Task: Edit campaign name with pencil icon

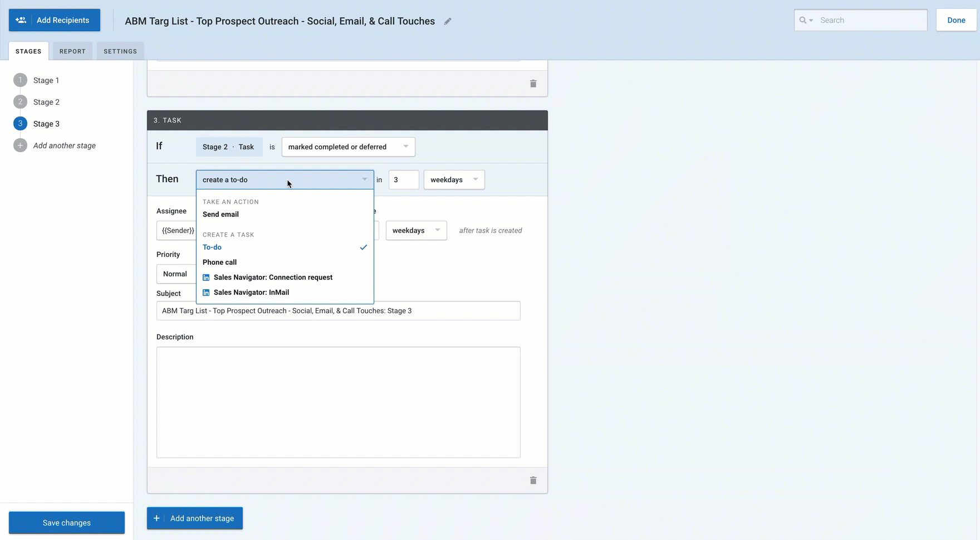Action: pyautogui.click(x=448, y=21)
